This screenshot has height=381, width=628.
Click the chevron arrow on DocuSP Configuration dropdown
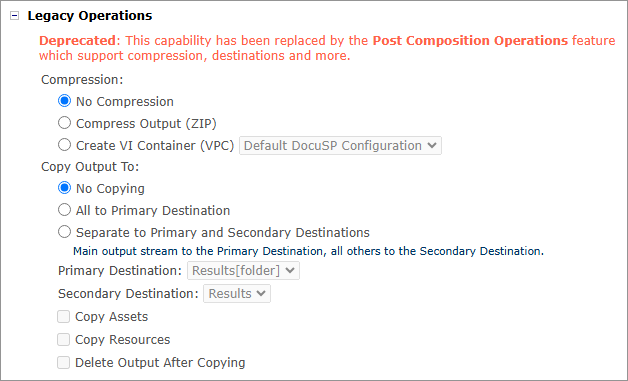(432, 145)
